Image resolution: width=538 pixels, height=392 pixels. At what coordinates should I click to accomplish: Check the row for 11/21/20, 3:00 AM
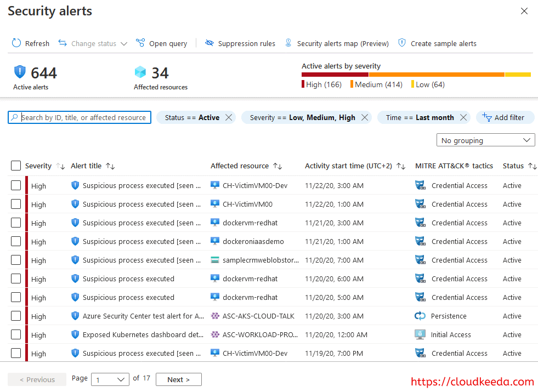[x=16, y=223]
